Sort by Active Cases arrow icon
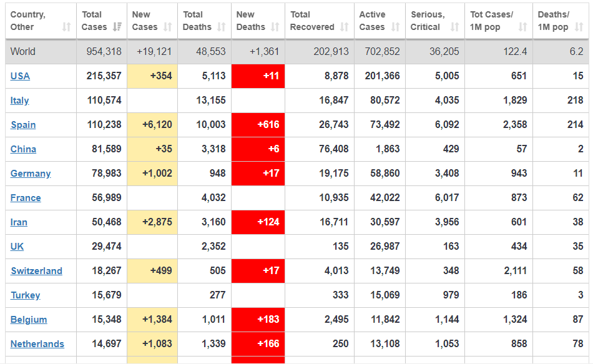 click(395, 27)
